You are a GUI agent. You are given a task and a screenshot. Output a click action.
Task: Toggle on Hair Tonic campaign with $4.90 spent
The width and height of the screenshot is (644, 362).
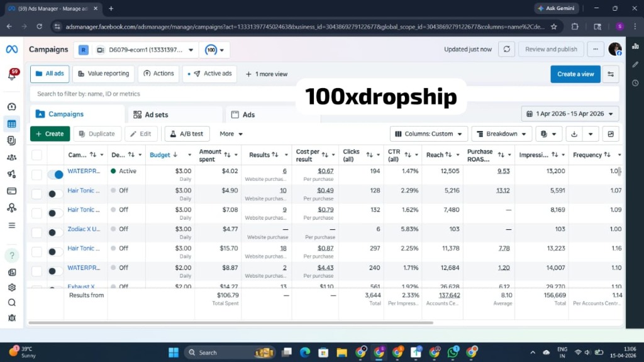[x=55, y=194]
